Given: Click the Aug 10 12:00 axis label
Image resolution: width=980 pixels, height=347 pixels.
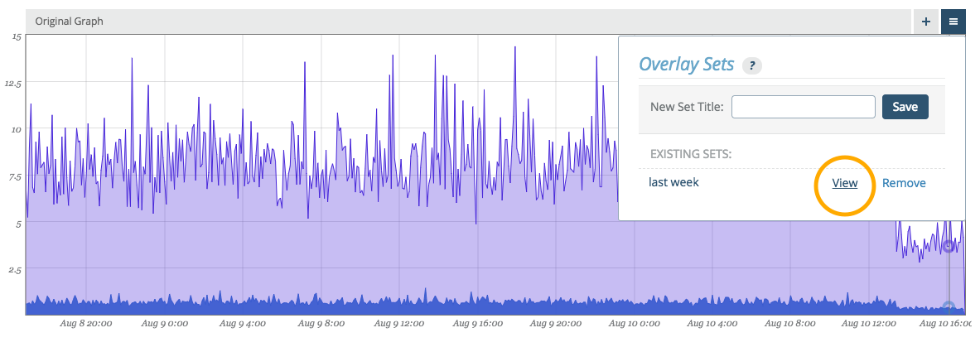Looking at the screenshot, I should (869, 324).
